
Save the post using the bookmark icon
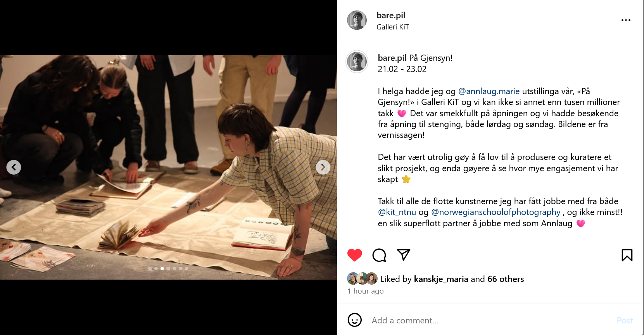627,255
